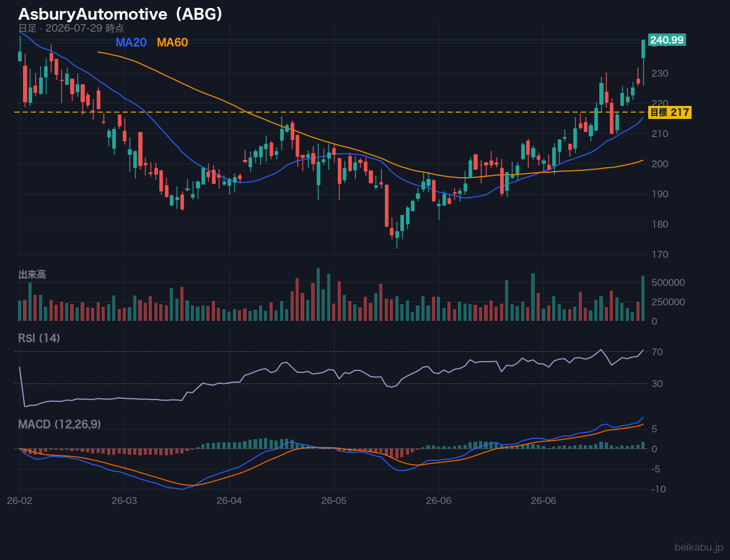Click the AsburyAutomotive (ABG) chart title
The width and height of the screenshot is (730, 560).
(121, 14)
